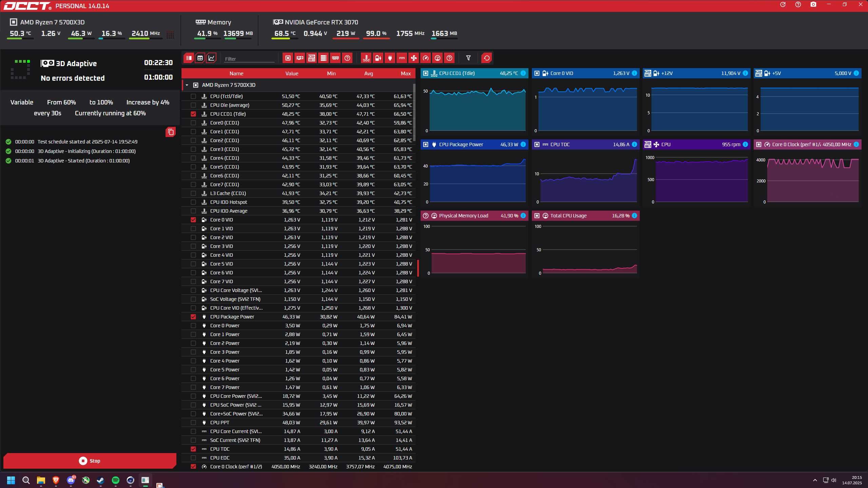Uncheck the CPU Package Power checkbox

pyautogui.click(x=193, y=317)
